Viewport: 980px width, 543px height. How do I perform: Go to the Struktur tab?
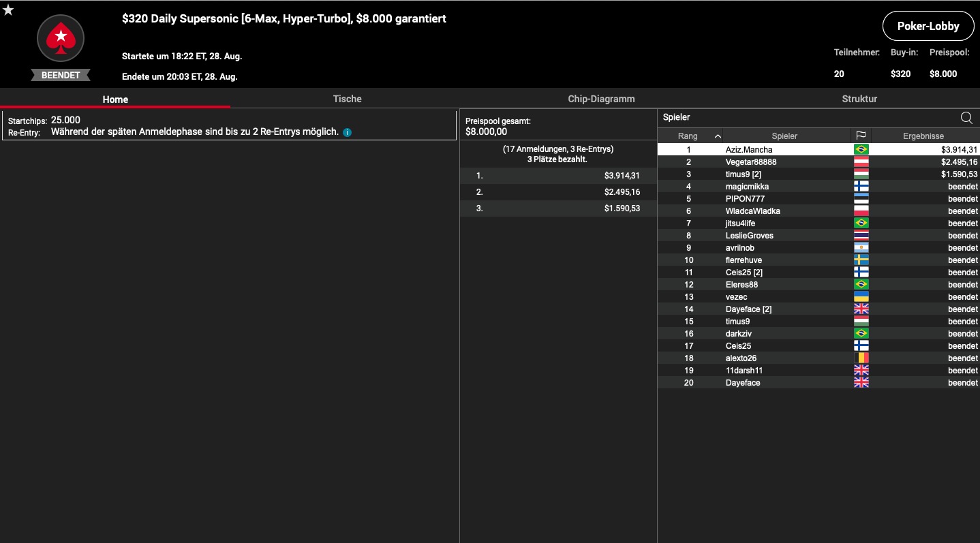click(859, 99)
